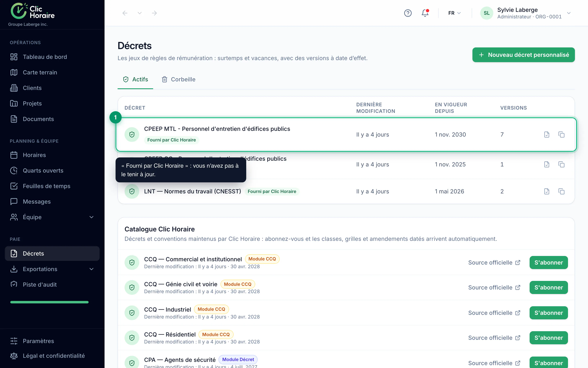Image resolution: width=588 pixels, height=368 pixels.
Task: Click the Messages speech bubble icon
Action: pyautogui.click(x=14, y=202)
